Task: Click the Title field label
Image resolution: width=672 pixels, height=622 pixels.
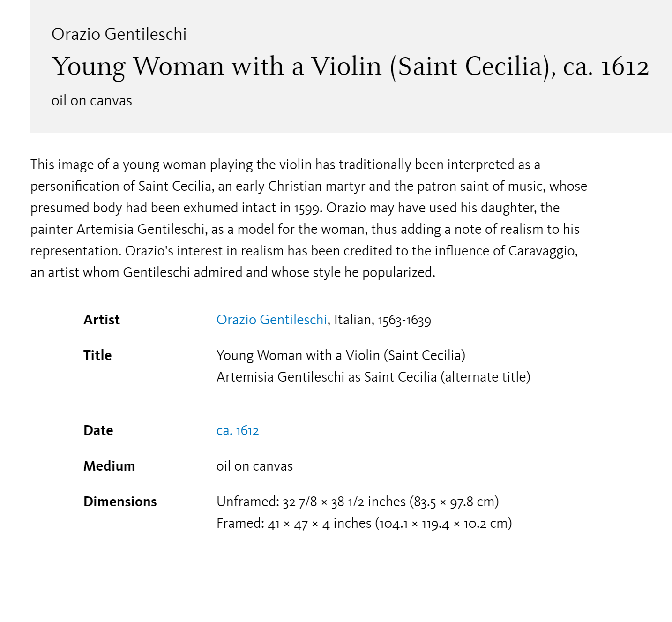Action: coord(97,355)
